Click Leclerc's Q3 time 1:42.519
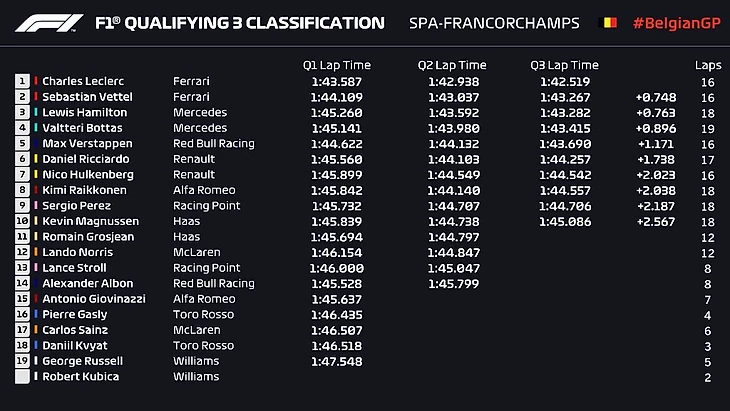Viewport: 730px width, 411px height. [x=565, y=81]
